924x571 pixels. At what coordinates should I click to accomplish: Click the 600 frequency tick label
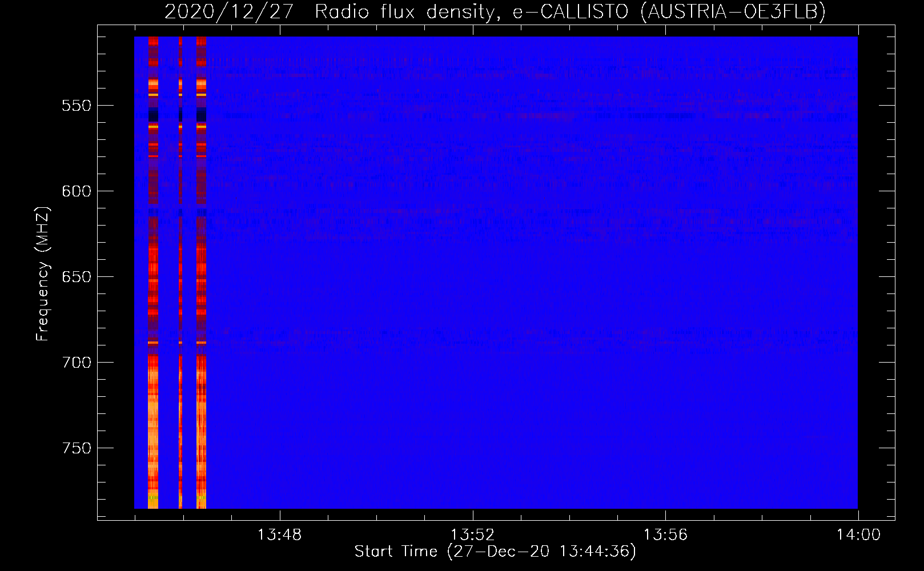[x=77, y=191]
